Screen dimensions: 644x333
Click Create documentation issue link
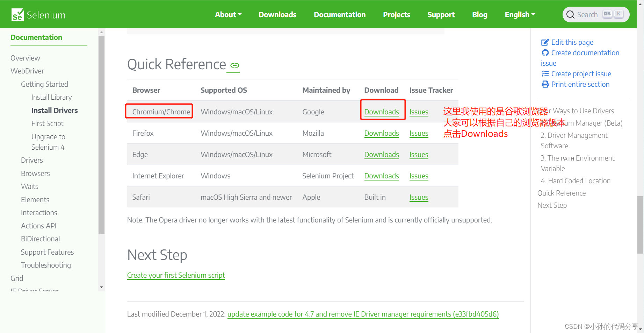(580, 58)
